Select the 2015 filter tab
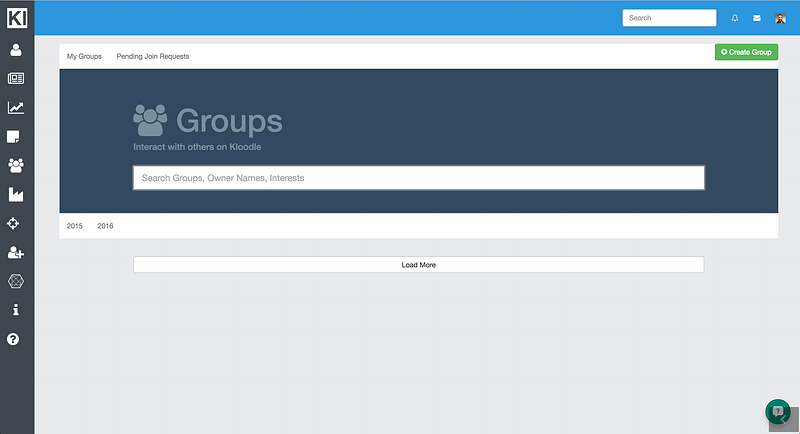 pos(74,226)
